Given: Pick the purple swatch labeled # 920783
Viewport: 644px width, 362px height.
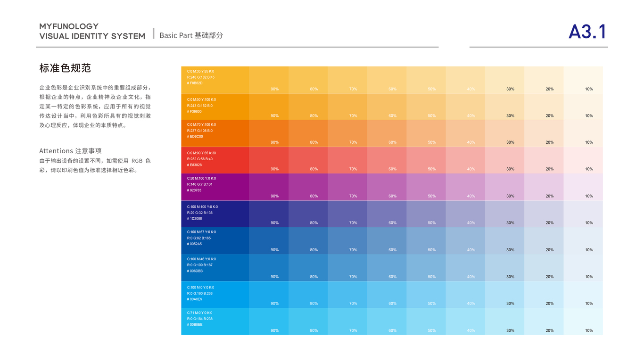Looking at the screenshot, I should [x=215, y=187].
